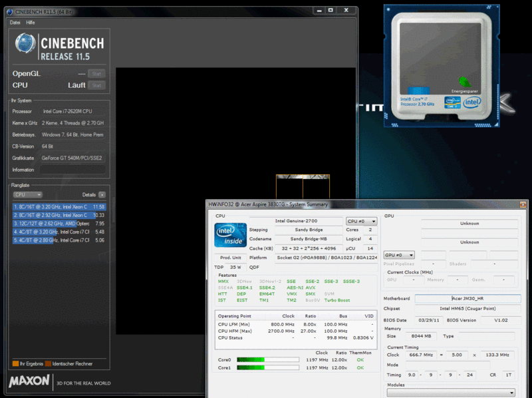Viewport: 532px width, 398px height.
Task: Click the orange Ihr Ergebnis swatch
Action: pos(15,363)
